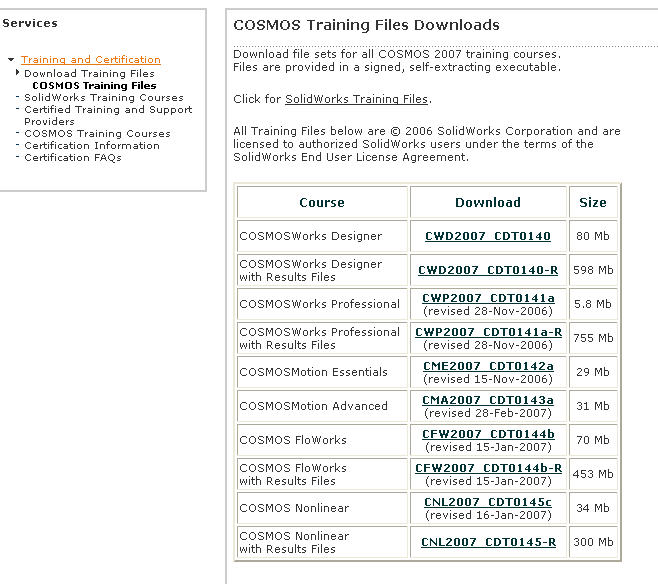The height and width of the screenshot is (584, 658).
Task: Collapse the Training and Certification arrow
Action: coord(11,60)
